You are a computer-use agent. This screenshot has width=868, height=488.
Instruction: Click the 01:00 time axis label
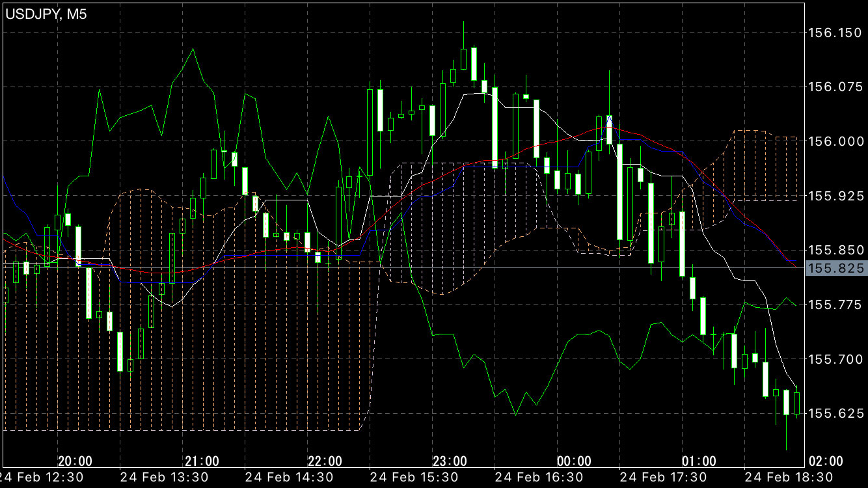click(699, 461)
